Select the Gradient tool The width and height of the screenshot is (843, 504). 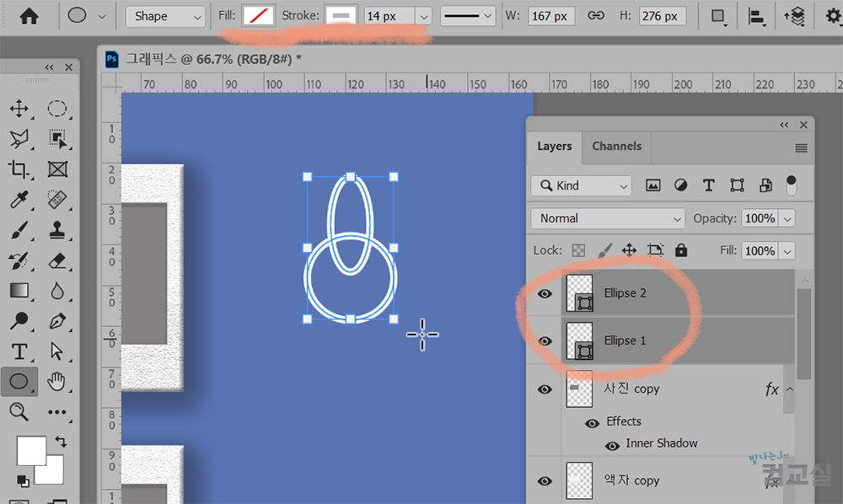click(x=19, y=291)
